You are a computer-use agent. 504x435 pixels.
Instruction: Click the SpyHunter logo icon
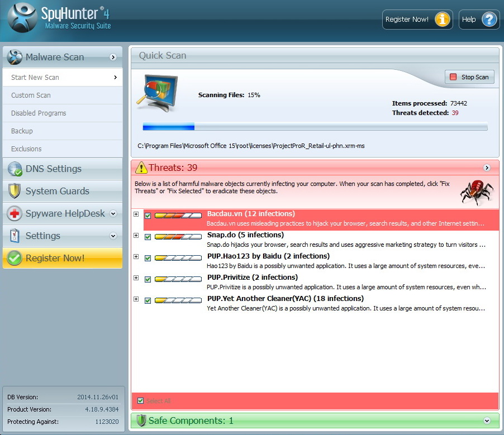pyautogui.click(x=22, y=18)
